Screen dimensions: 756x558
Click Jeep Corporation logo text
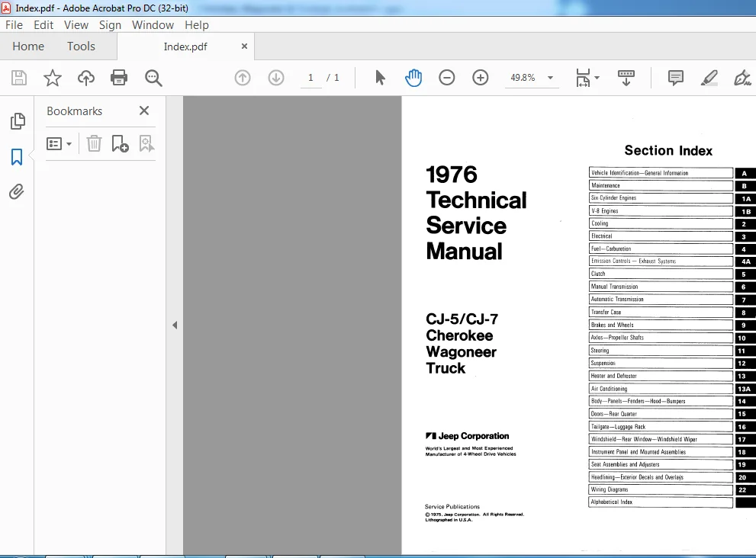point(467,436)
